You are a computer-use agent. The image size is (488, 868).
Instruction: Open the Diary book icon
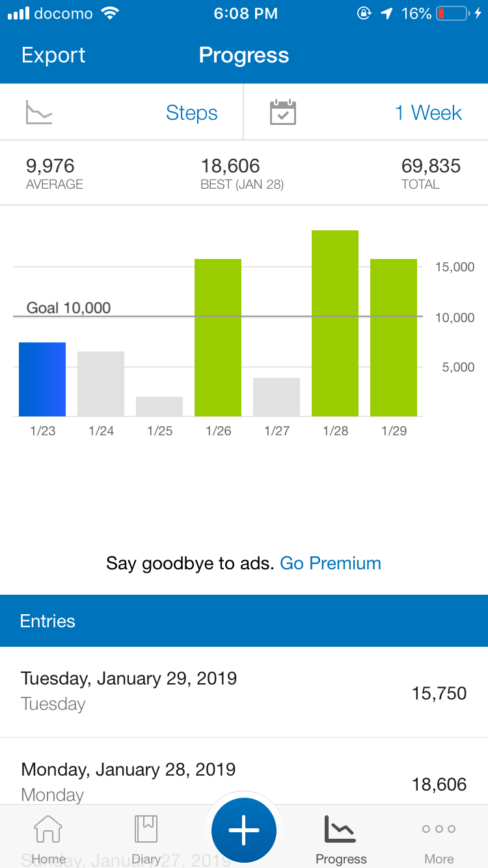click(x=146, y=830)
